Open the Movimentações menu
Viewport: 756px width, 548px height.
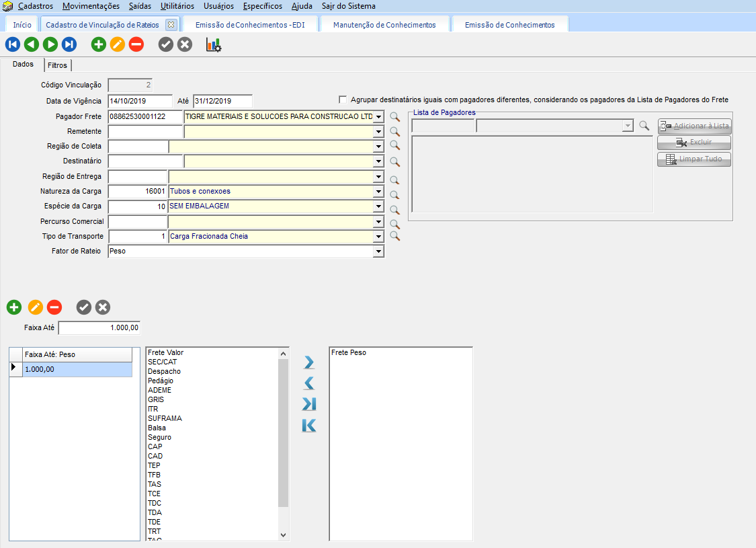(x=91, y=6)
